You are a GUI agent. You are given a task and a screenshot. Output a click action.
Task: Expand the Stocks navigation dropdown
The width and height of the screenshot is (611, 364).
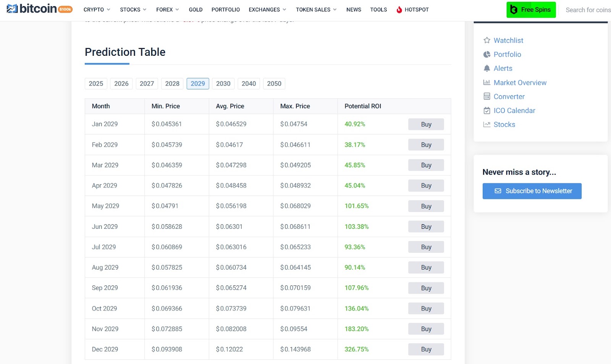pos(133,10)
